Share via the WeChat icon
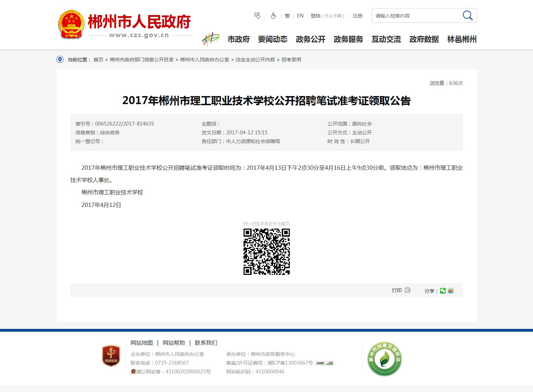Image resolution: width=533 pixels, height=392 pixels. tap(443, 291)
